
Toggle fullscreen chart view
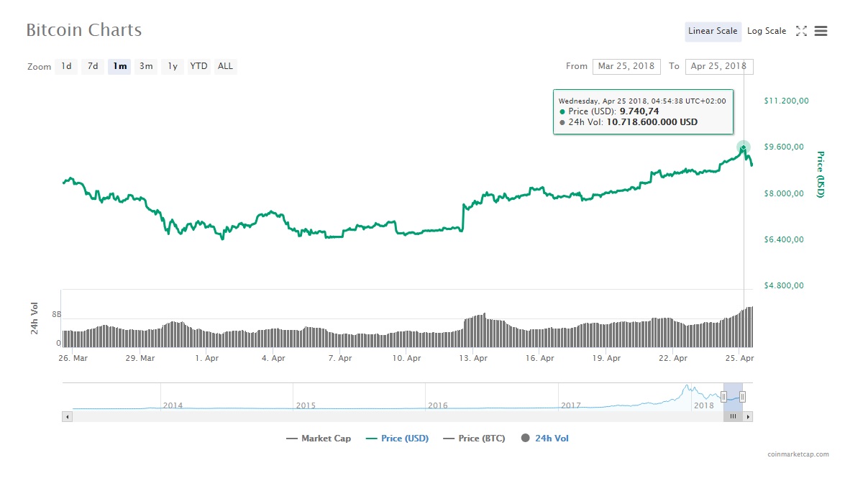click(801, 31)
